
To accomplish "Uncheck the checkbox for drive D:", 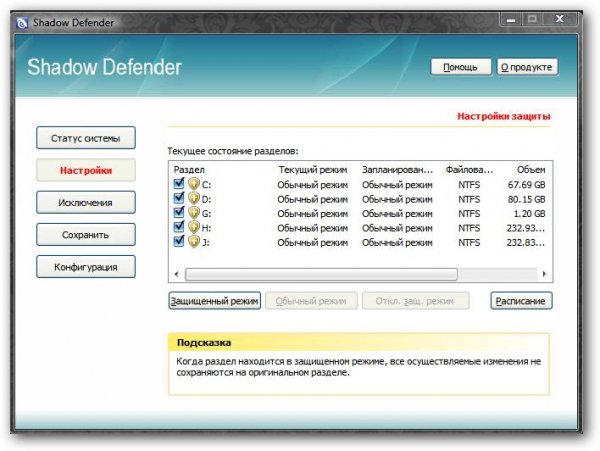I will tap(179, 198).
